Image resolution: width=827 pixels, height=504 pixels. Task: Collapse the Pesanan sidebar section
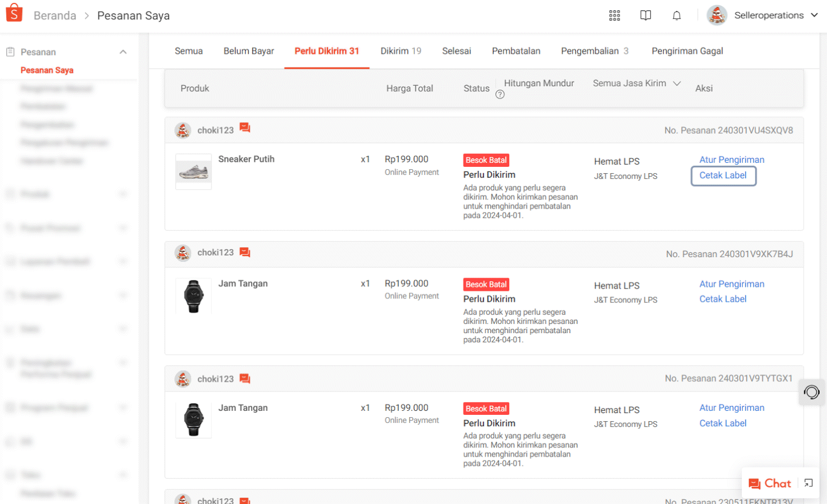tap(123, 51)
